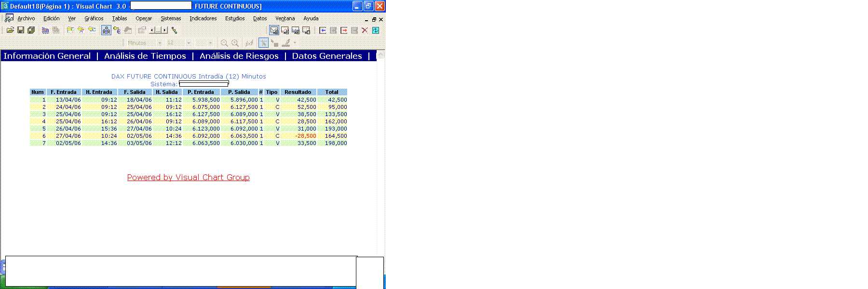The height and width of the screenshot is (289, 868).
Task: Open the Indicadores menu
Action: (203, 18)
